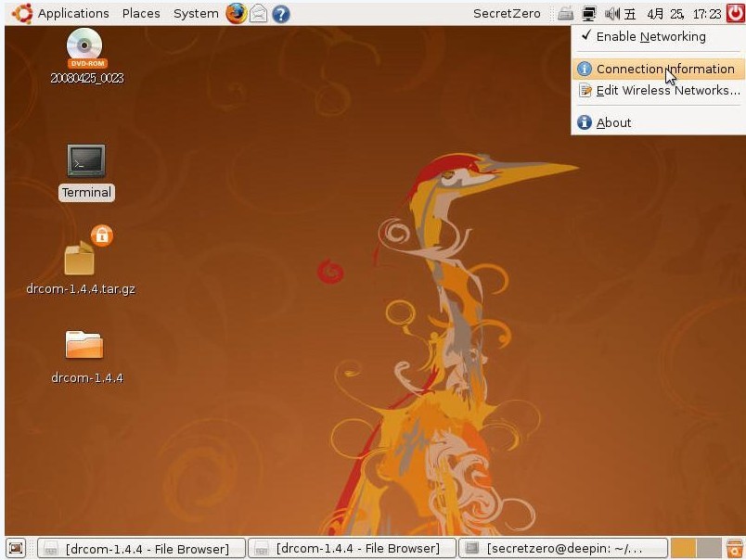746x560 pixels.
Task: Open the About network menu item
Action: click(x=659, y=122)
